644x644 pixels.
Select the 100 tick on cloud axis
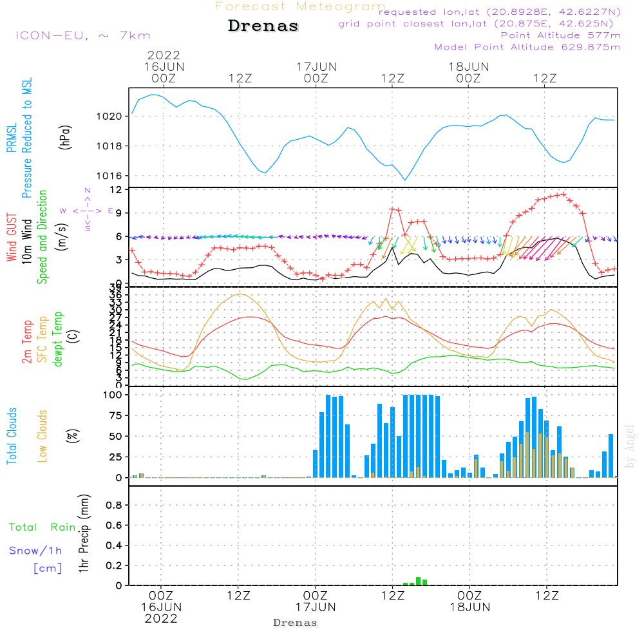[x=113, y=395]
